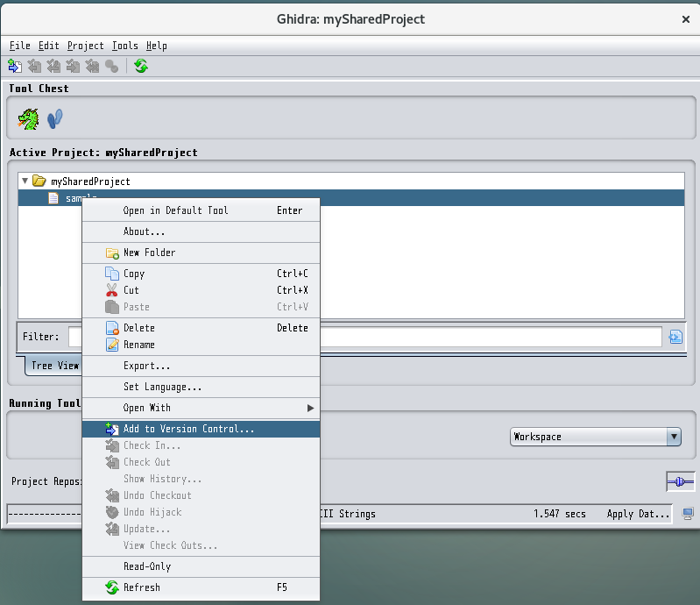Screen dimensions: 700x605
Task: Open the Tools menu
Action: click(125, 46)
